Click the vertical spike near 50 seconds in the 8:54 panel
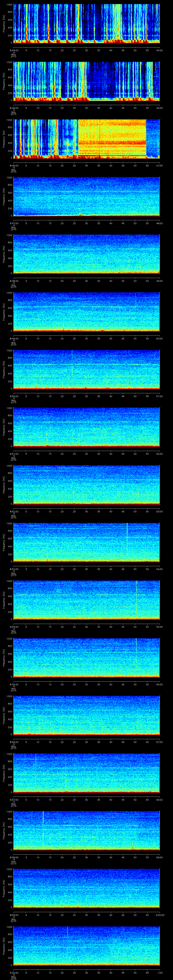This screenshot has width=173, height=980. [x=136, y=597]
